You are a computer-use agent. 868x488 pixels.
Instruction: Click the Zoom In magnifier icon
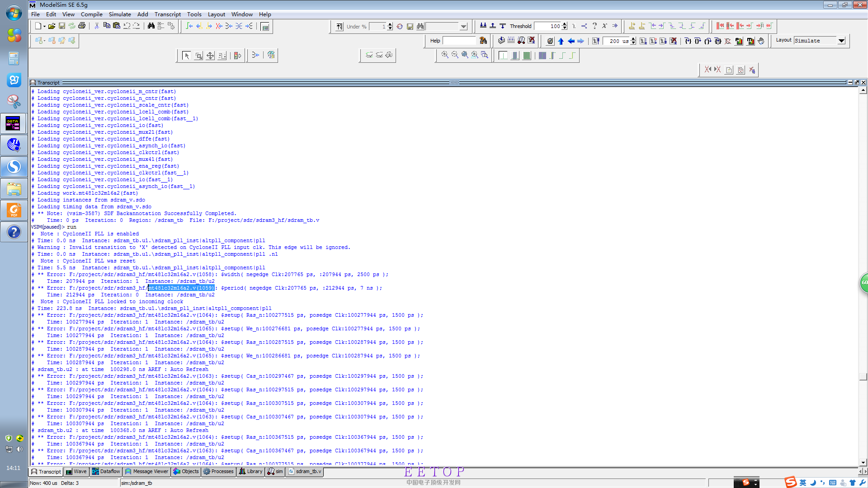click(445, 55)
